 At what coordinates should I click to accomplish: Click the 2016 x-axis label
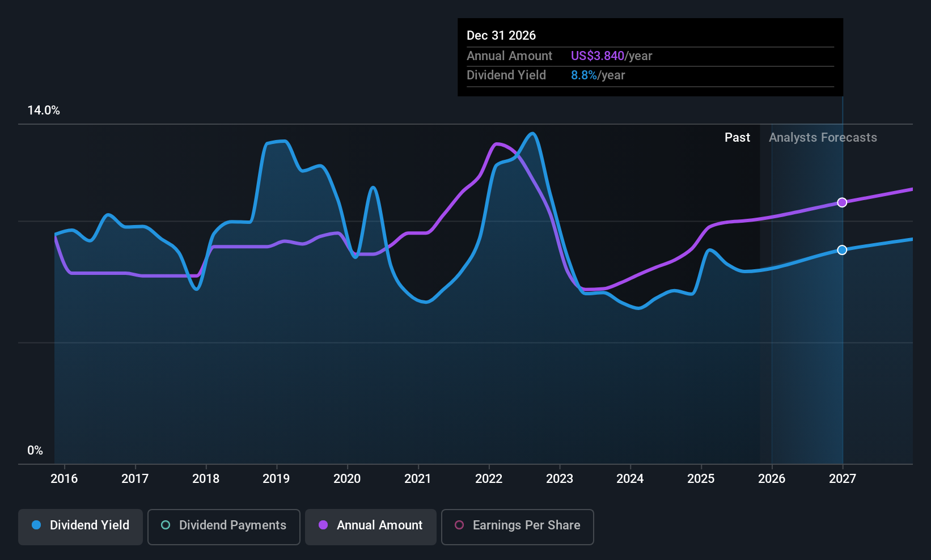click(64, 479)
